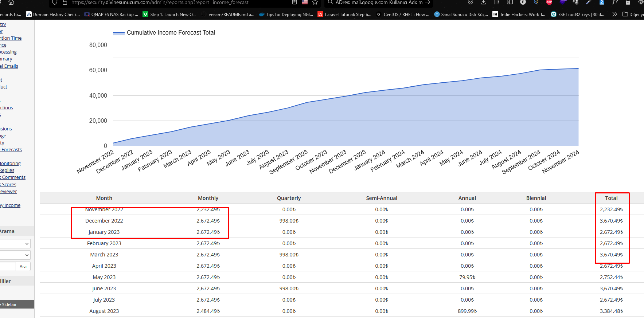Image resolution: width=644 pixels, height=318 pixels.
Task: Open the Emails sidebar link
Action: click(9, 66)
